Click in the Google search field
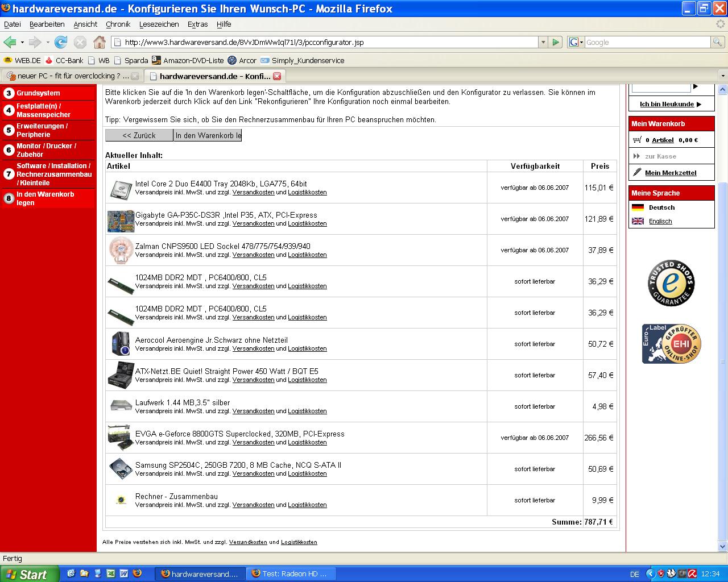 pyautogui.click(x=647, y=42)
